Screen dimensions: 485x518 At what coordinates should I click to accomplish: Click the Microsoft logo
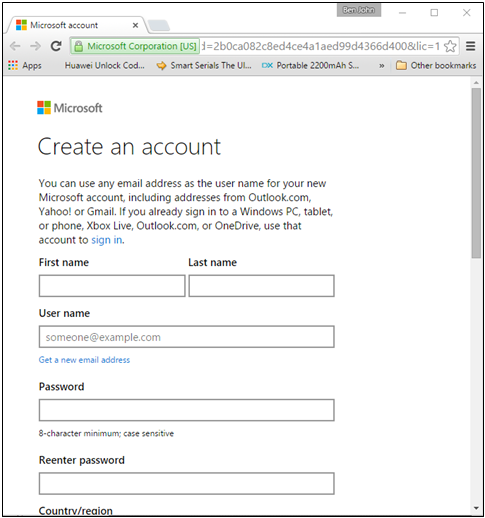(70, 108)
